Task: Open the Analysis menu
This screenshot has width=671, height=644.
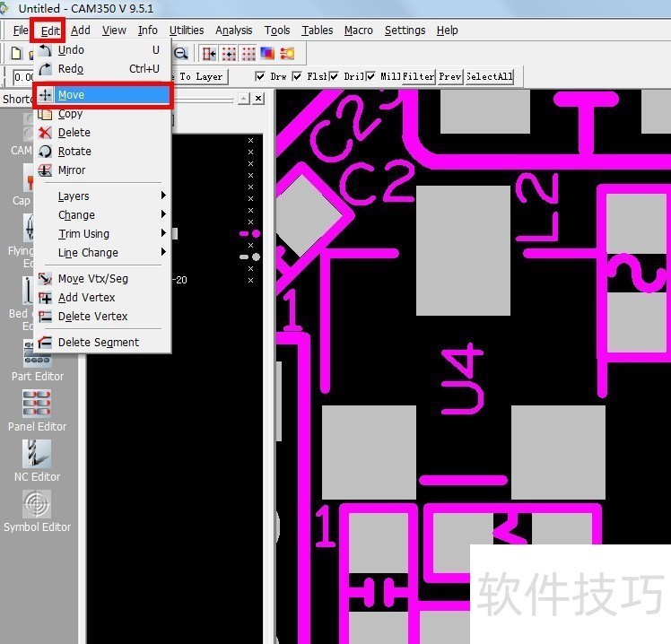Action: click(233, 30)
